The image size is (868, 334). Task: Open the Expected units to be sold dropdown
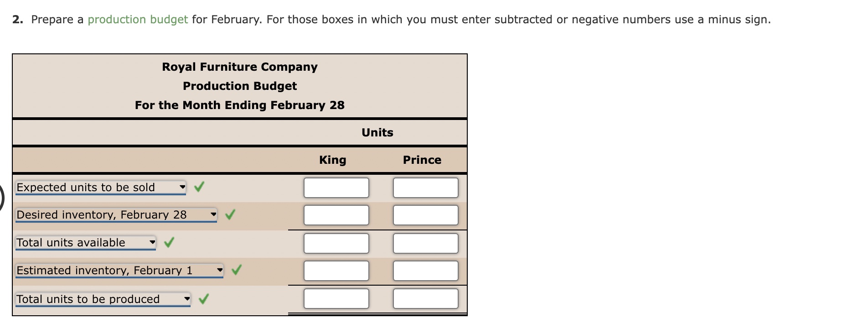point(183,187)
